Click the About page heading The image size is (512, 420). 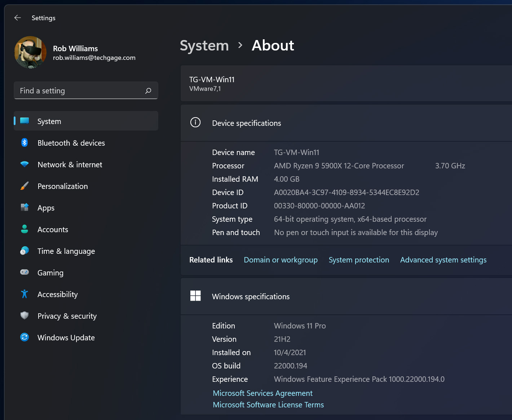point(273,46)
